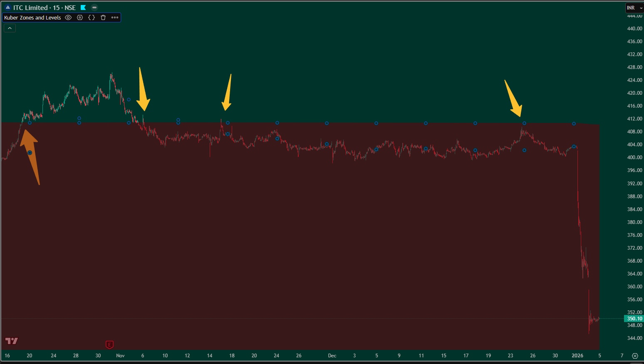
Task: Open more options for Kuber Zones and Levels
Action: coord(114,17)
